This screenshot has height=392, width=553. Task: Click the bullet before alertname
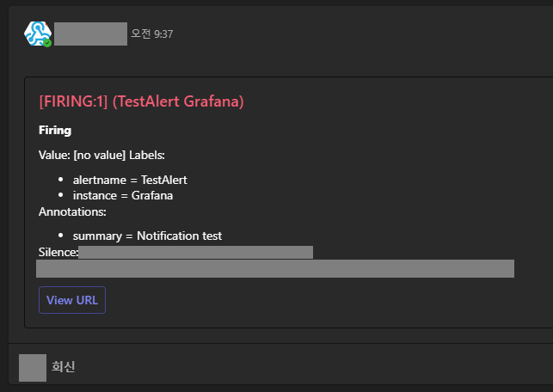tap(61, 181)
